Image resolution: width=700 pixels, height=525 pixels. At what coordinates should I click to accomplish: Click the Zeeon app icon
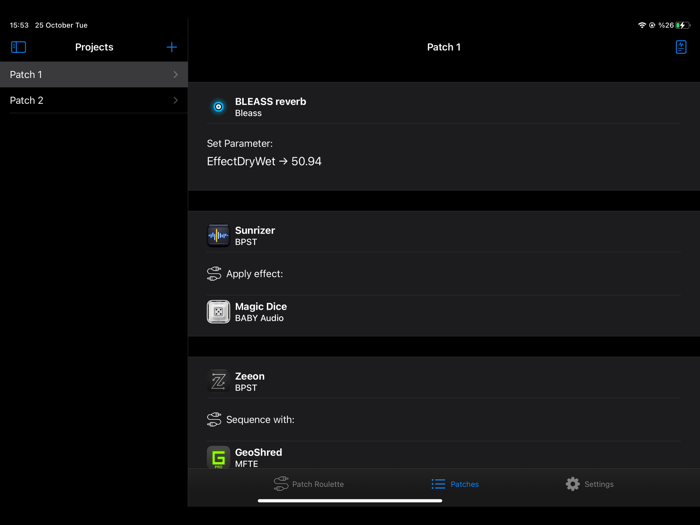(x=218, y=381)
